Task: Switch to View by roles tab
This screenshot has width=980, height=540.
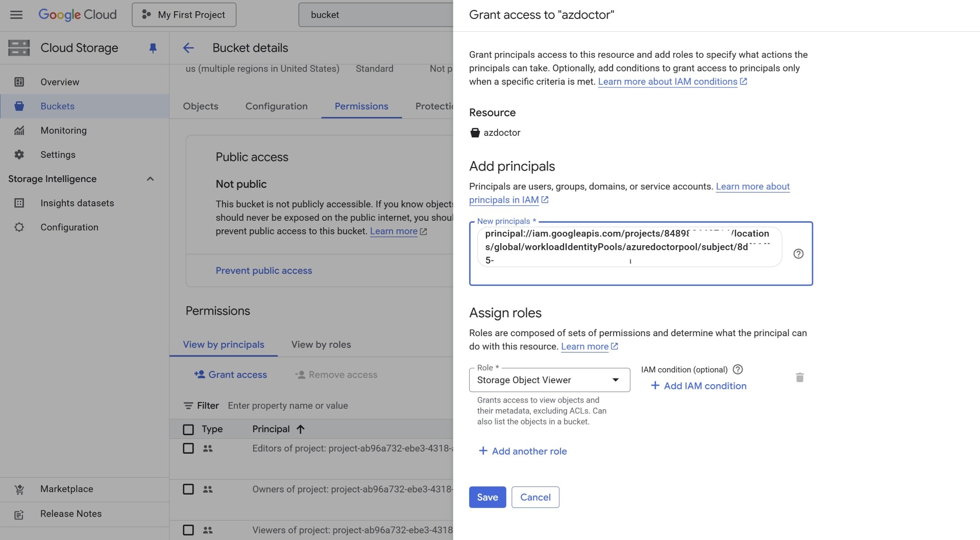Action: coord(321,344)
